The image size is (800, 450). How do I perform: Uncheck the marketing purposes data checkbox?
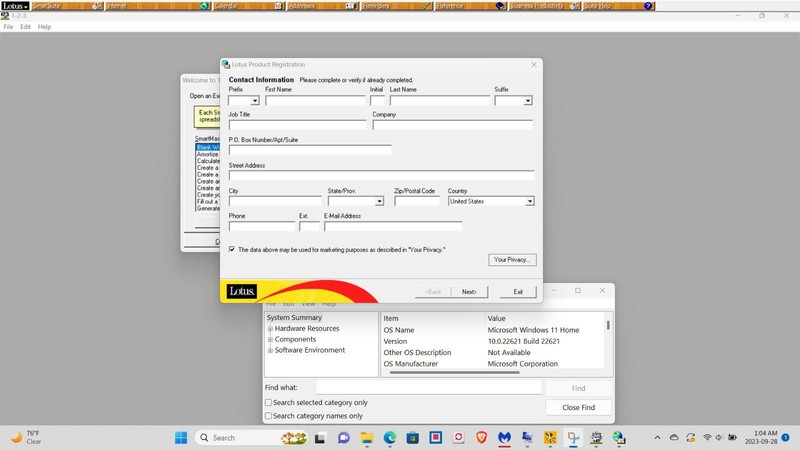coord(232,249)
